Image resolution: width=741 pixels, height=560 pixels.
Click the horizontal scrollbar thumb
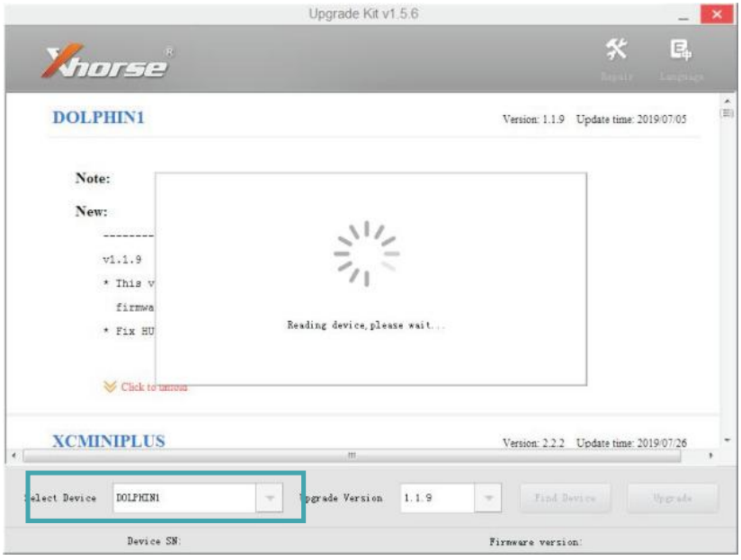(353, 455)
